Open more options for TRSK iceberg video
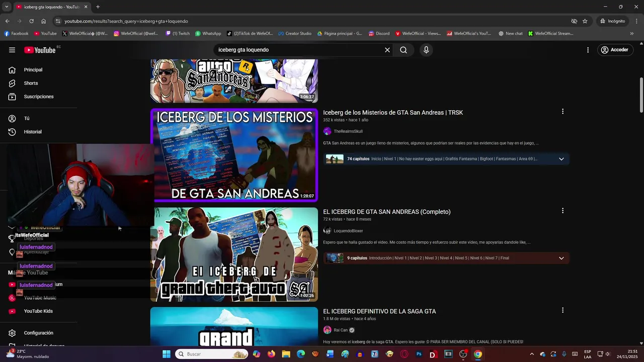This screenshot has width=644, height=362. [x=562, y=112]
